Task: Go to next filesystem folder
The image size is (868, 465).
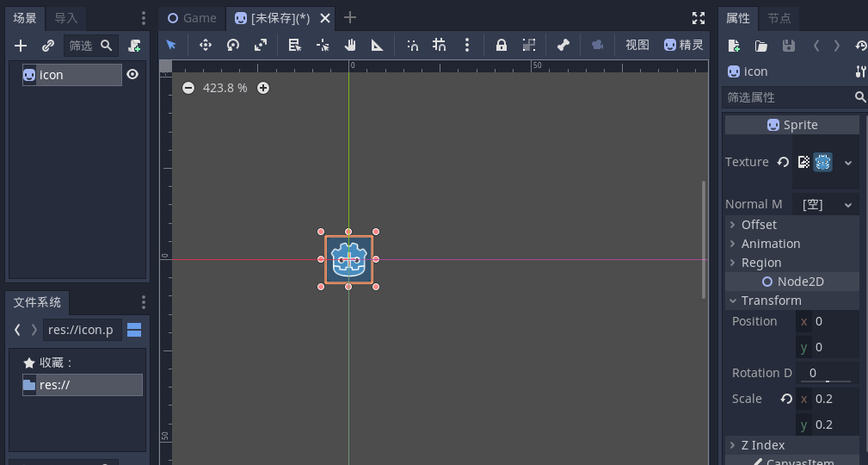Action: pos(34,330)
